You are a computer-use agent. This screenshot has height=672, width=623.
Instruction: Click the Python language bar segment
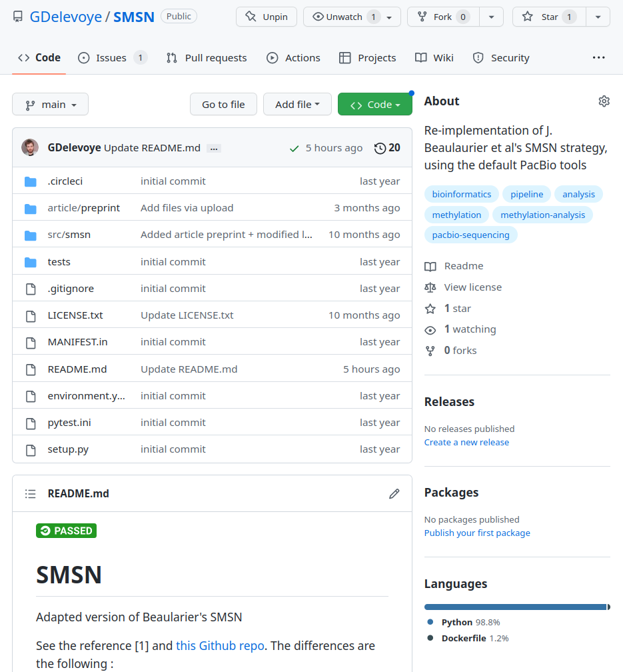515,607
